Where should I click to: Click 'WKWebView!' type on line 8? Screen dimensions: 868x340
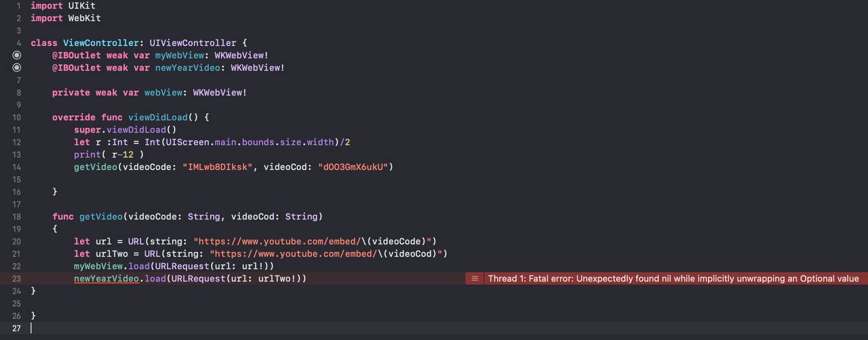pyautogui.click(x=220, y=92)
